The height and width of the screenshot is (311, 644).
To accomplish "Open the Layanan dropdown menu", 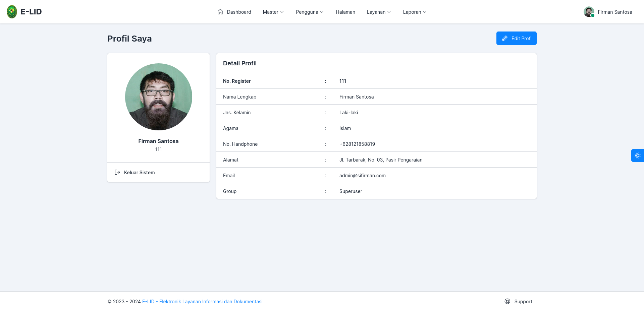I will 379,12.
